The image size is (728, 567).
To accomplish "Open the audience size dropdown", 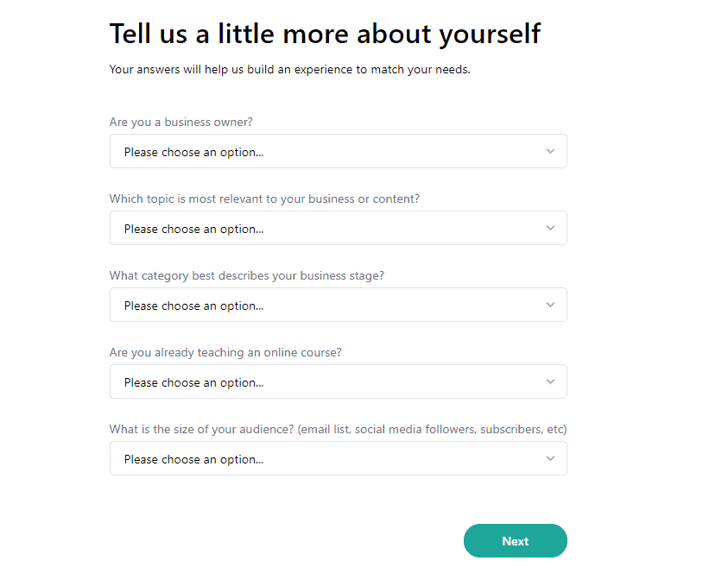I will point(338,458).
